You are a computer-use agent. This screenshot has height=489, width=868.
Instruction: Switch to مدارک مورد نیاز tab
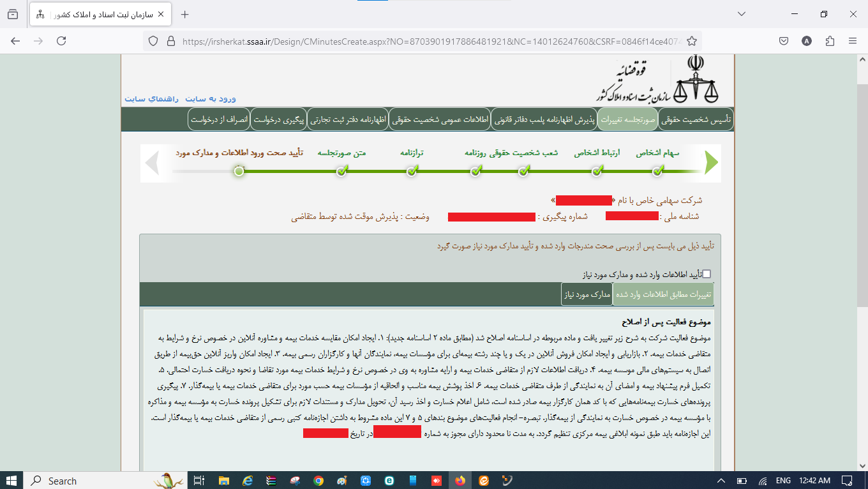pos(587,294)
